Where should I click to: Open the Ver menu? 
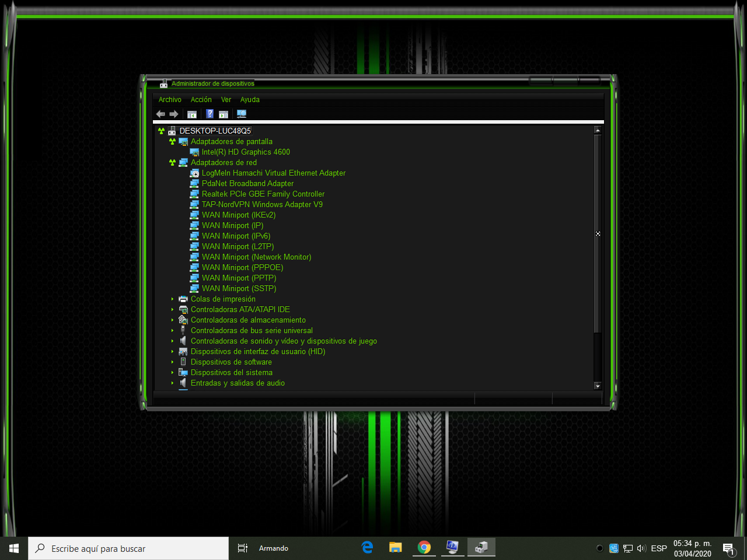[226, 100]
